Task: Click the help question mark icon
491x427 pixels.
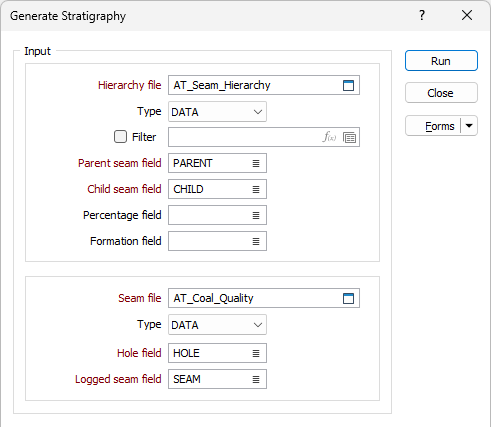Action: point(422,15)
